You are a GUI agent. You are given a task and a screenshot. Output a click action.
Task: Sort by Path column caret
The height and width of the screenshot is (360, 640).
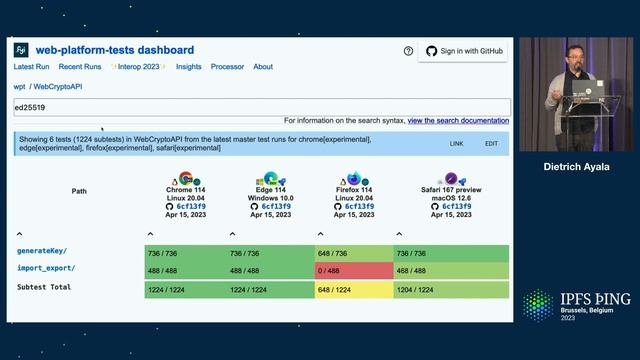click(x=19, y=234)
